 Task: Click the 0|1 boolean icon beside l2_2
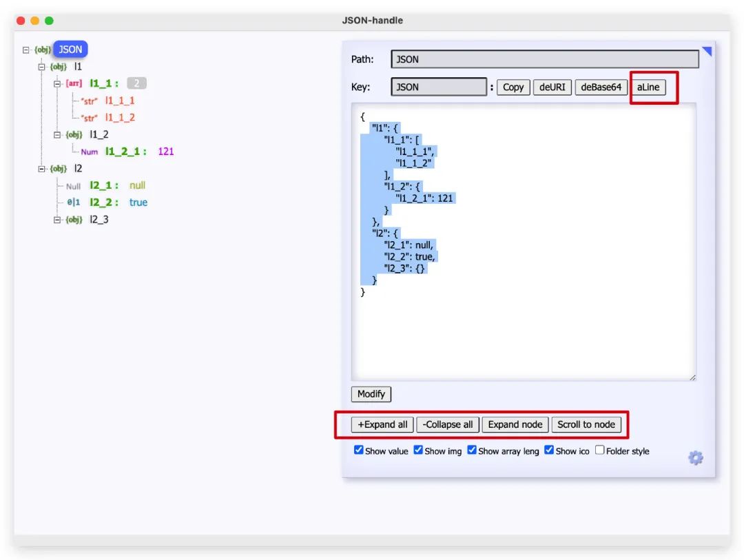(74, 203)
